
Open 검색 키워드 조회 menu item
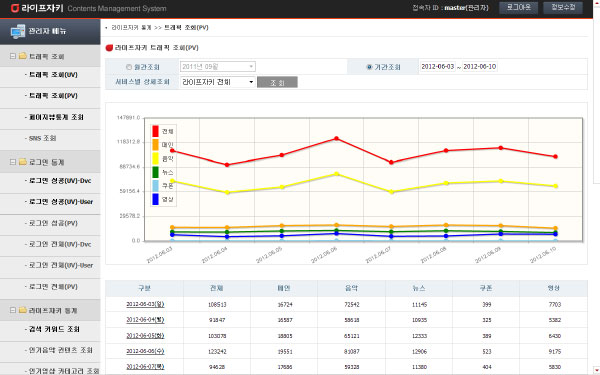(54, 329)
